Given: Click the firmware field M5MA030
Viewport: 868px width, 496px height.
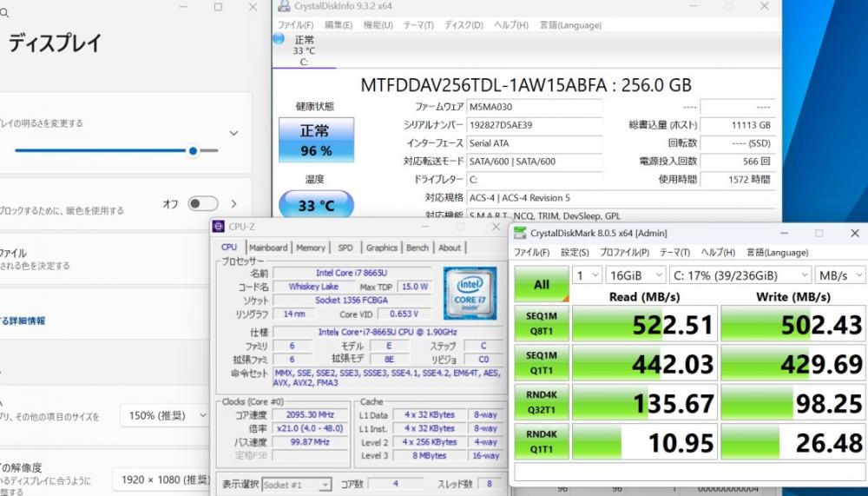Looking at the screenshot, I should (534, 106).
